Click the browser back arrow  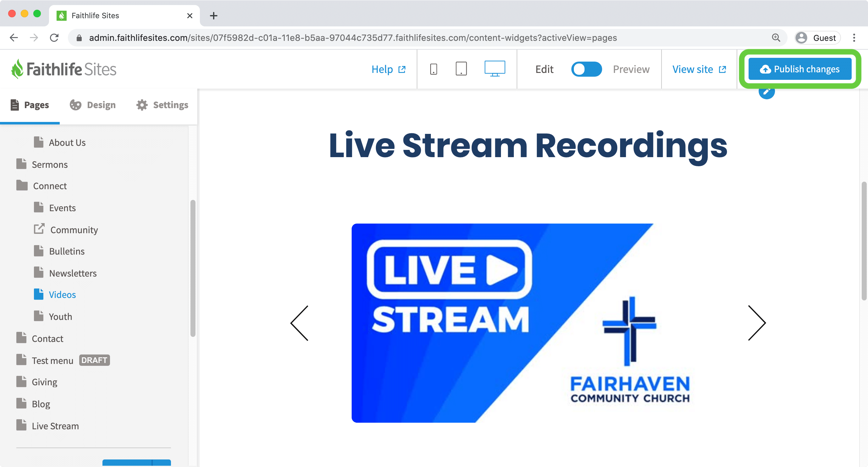click(14, 38)
